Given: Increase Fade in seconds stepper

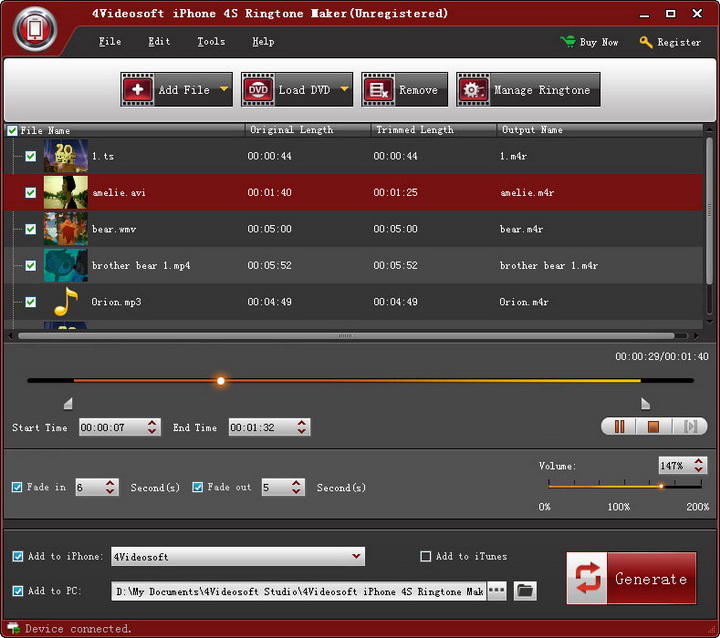Looking at the screenshot, I should [x=110, y=483].
